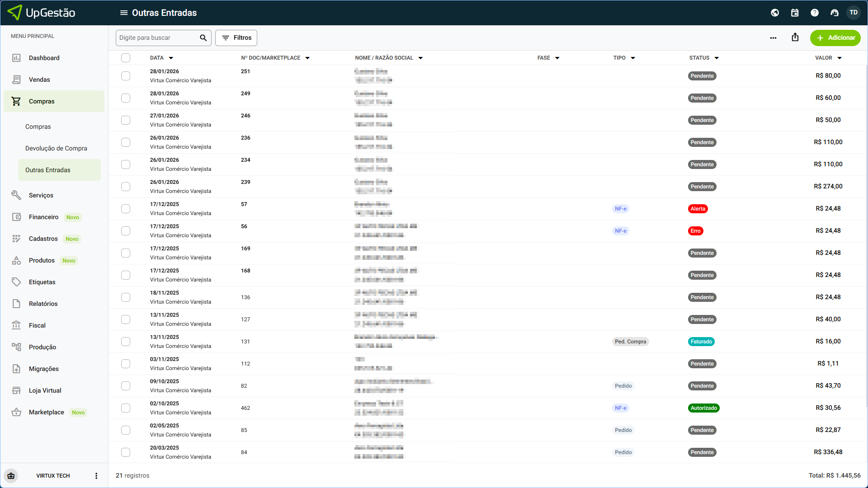Click the share/export icon
This screenshot has width=868, height=488.
coord(795,38)
